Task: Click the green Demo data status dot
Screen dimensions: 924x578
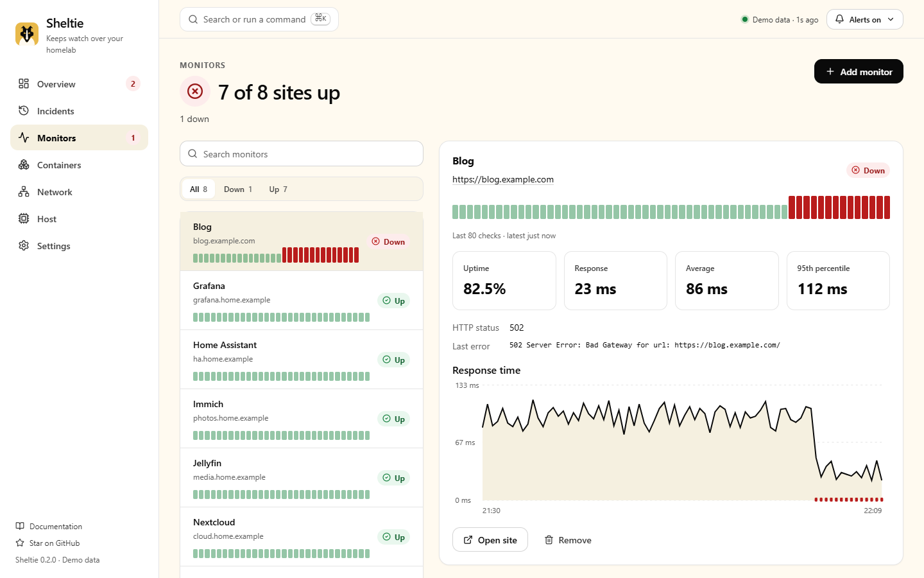Action: pos(745,19)
